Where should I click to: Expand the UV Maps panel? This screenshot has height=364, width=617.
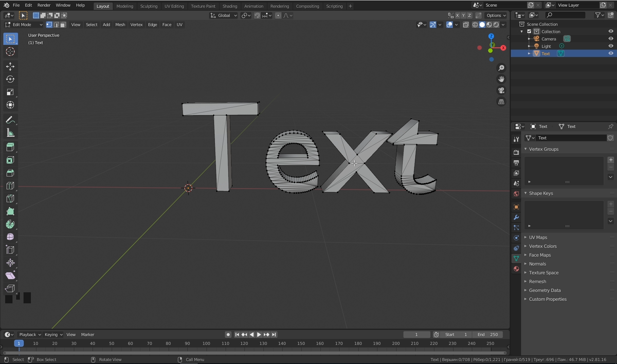coord(538,238)
